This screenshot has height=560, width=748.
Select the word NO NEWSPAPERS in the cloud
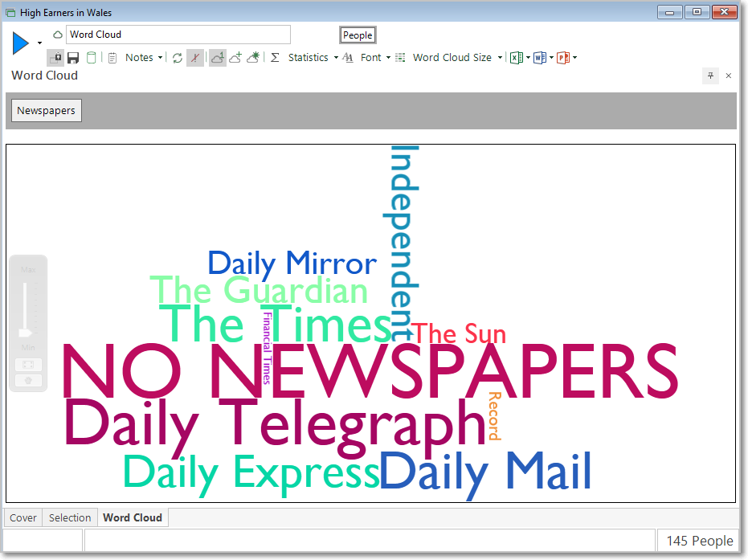370,372
